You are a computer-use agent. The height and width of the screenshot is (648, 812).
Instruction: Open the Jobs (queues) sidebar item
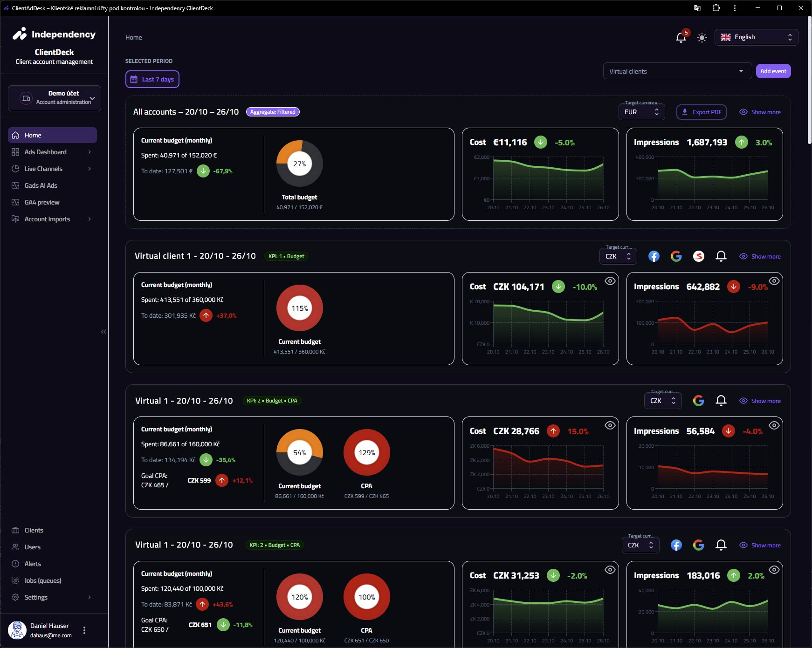click(x=43, y=580)
